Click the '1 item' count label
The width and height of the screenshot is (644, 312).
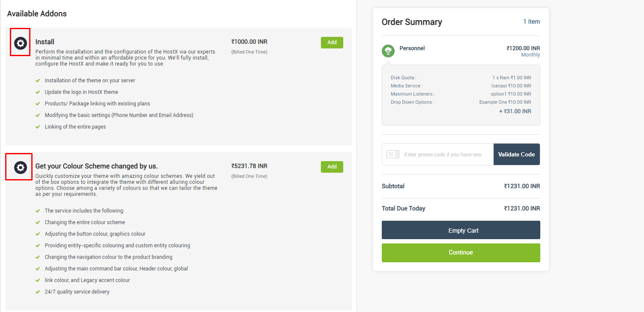(x=531, y=21)
